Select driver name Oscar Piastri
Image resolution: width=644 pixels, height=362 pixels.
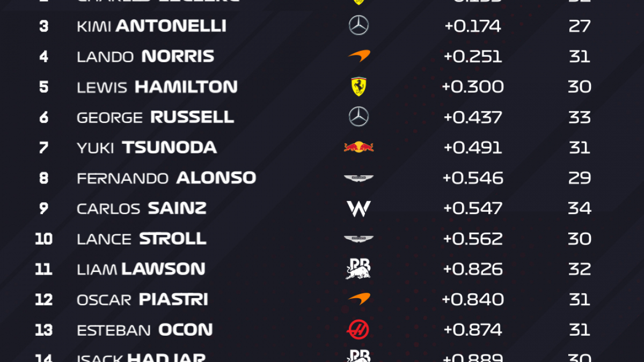point(142,299)
